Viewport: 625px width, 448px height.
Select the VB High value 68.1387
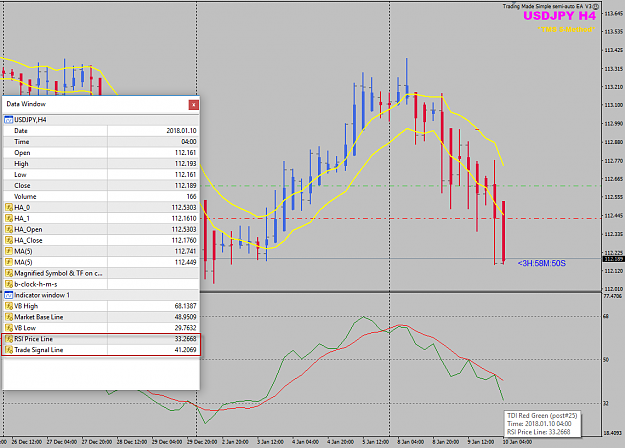tap(185, 306)
